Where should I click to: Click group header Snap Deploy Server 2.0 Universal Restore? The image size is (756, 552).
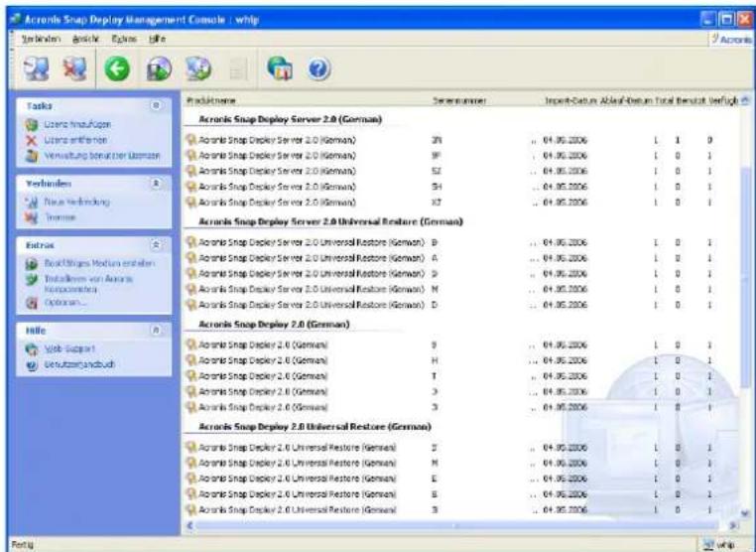(330, 221)
